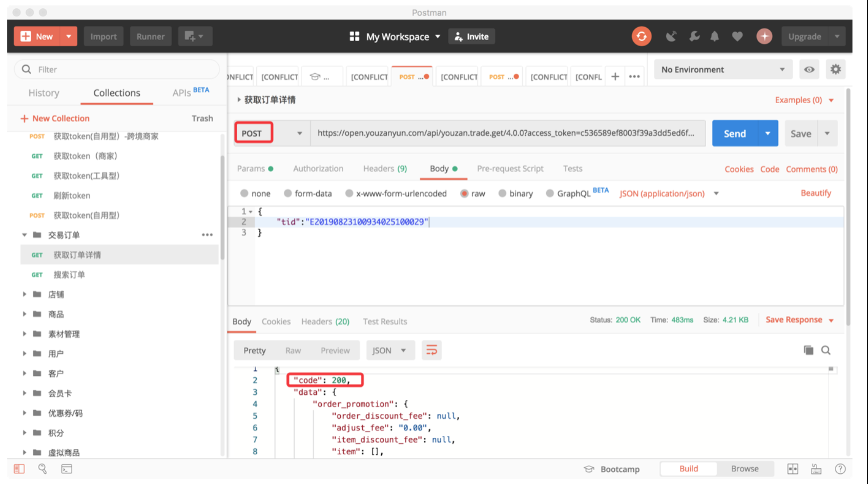
Task: Click the sidebar Filter search field
Action: coord(117,69)
